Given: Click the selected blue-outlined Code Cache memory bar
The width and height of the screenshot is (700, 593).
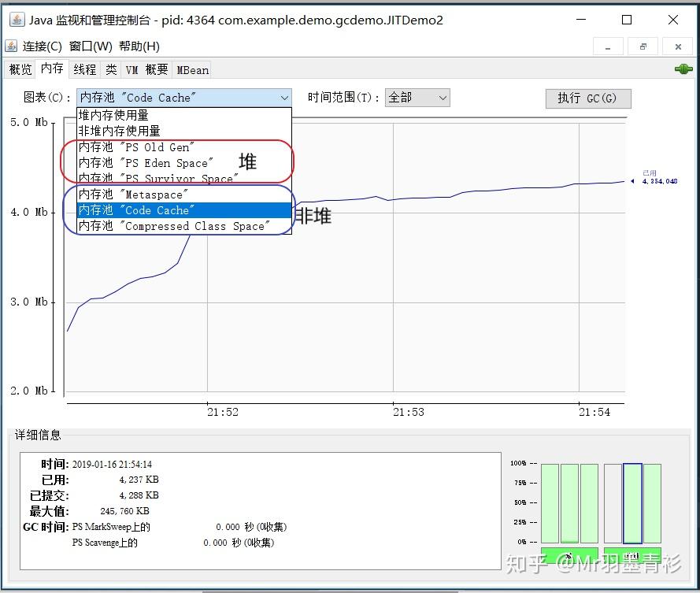Looking at the screenshot, I should (x=632, y=504).
